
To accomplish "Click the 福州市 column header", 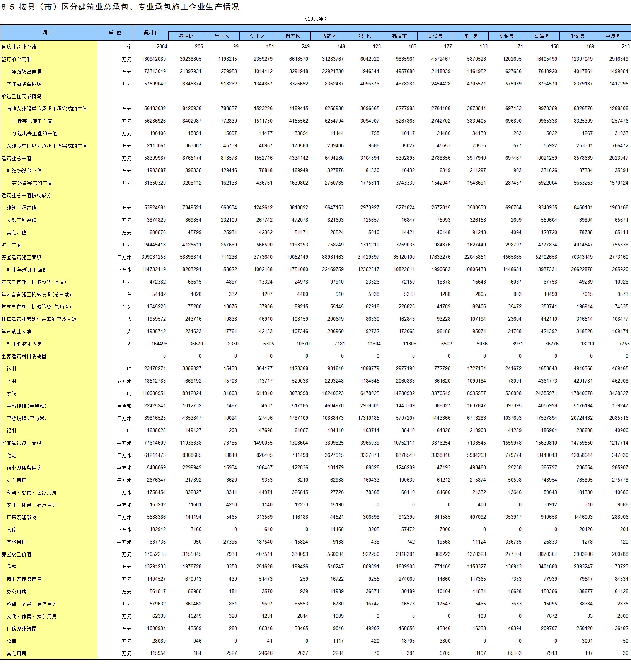I will tap(150, 33).
